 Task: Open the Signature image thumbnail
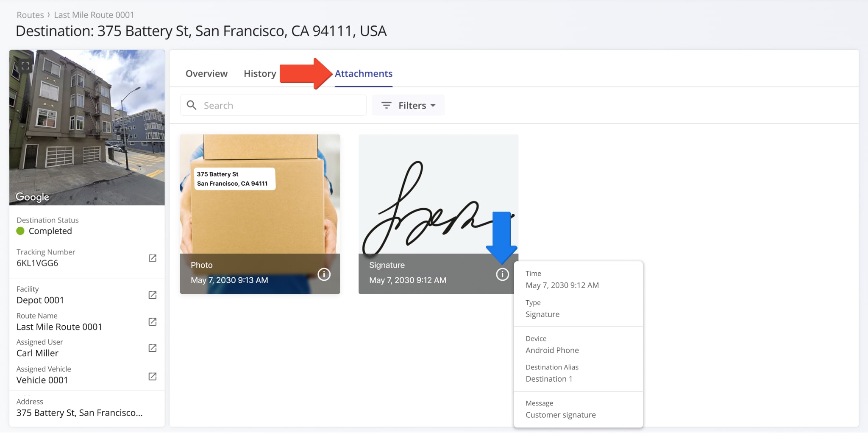point(438,195)
